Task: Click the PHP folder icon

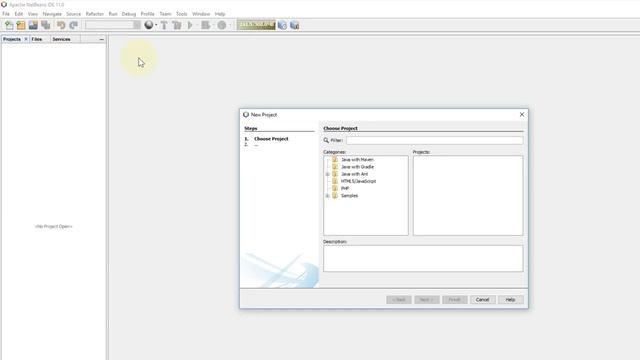Action: 335,189
